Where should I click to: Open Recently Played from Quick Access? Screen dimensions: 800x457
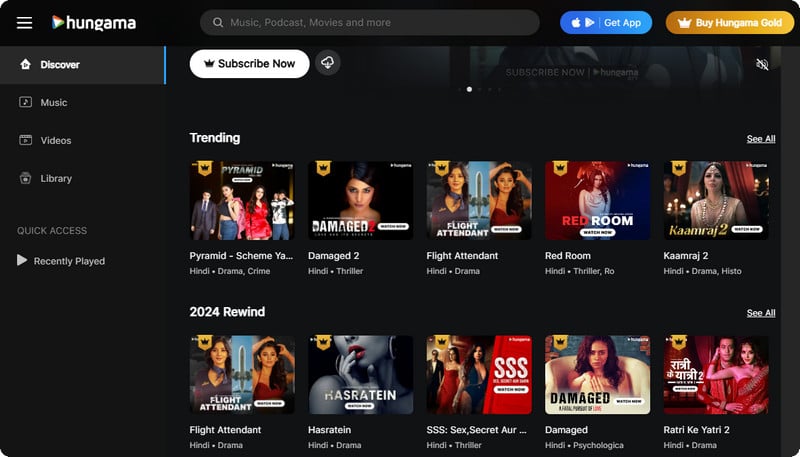click(61, 261)
